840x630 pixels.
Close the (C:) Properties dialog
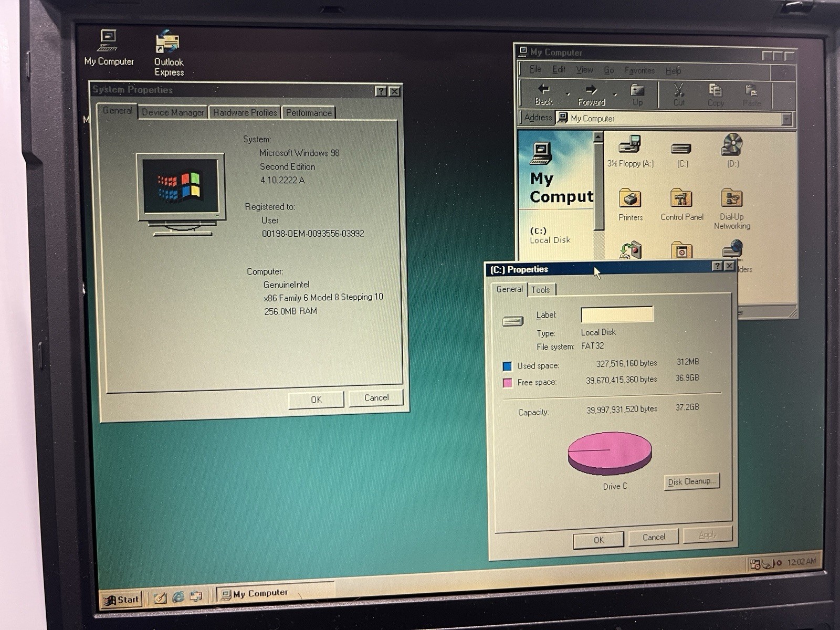pos(729,266)
